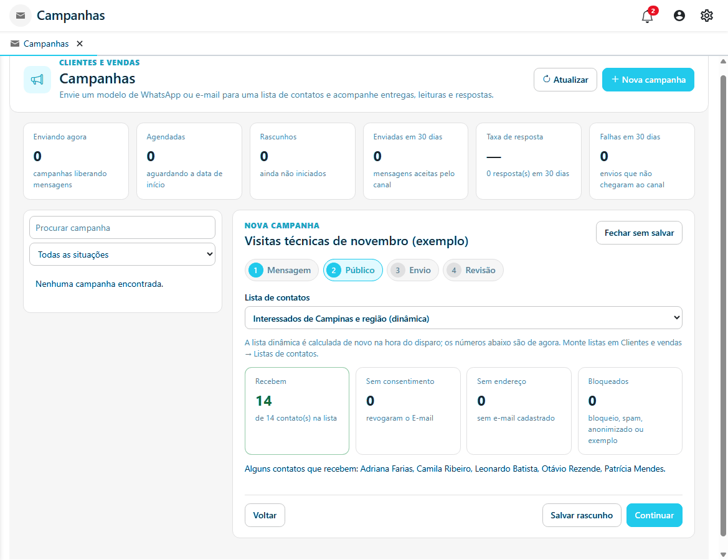Open the settings gear
This screenshot has width=728, height=560.
[x=706, y=16]
